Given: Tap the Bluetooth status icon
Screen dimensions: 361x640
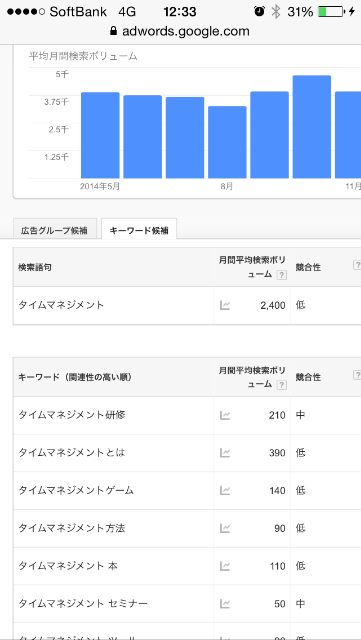Looking at the screenshot, I should [276, 11].
